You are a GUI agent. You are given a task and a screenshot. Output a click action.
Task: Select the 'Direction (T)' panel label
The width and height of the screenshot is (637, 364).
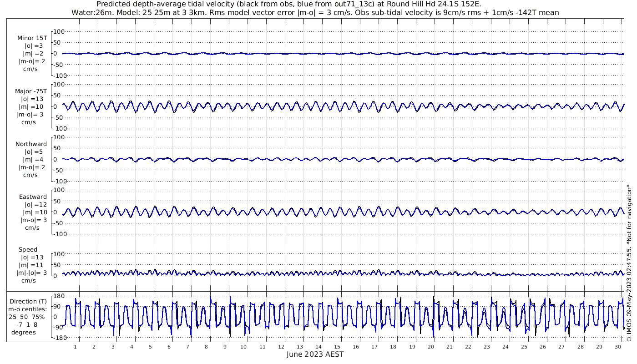[29, 301]
